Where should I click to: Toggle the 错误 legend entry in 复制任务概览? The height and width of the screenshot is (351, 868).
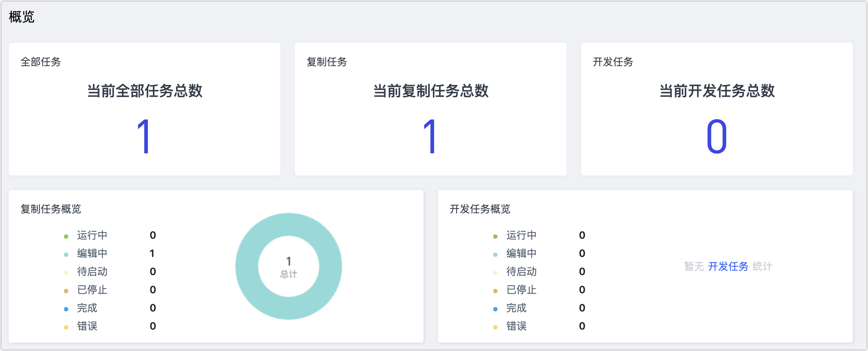88,326
